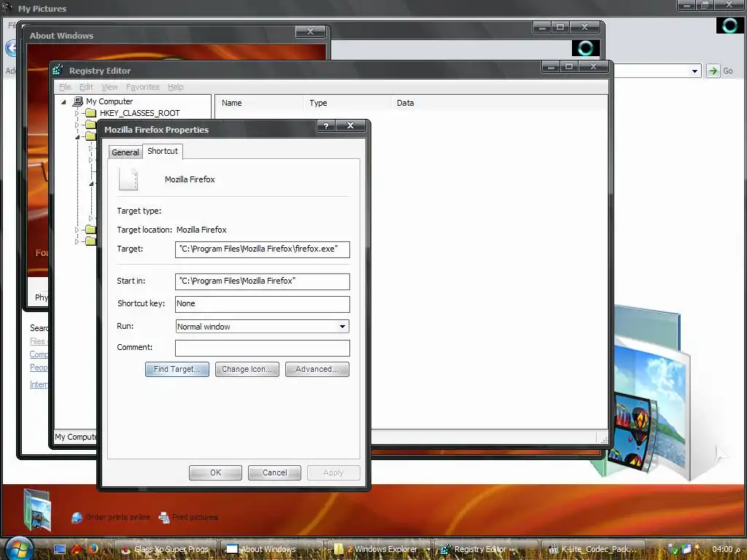Click the Registry Editor status bar path
This screenshot has width=747, height=560.
pyautogui.click(x=75, y=437)
